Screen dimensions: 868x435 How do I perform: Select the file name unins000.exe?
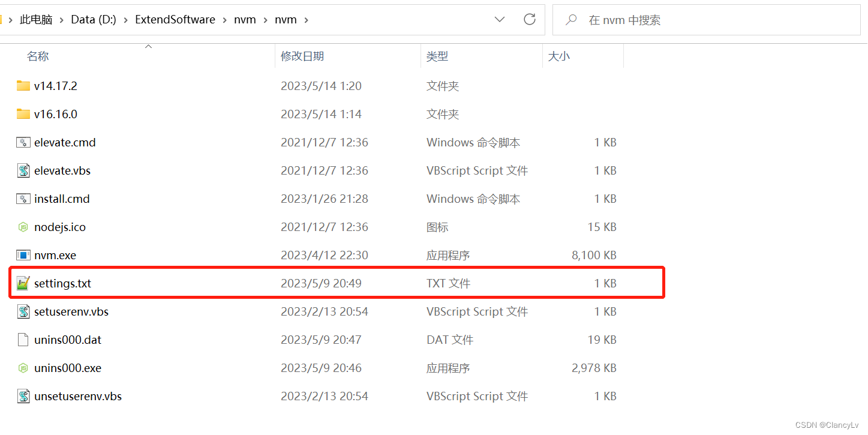[68, 368]
